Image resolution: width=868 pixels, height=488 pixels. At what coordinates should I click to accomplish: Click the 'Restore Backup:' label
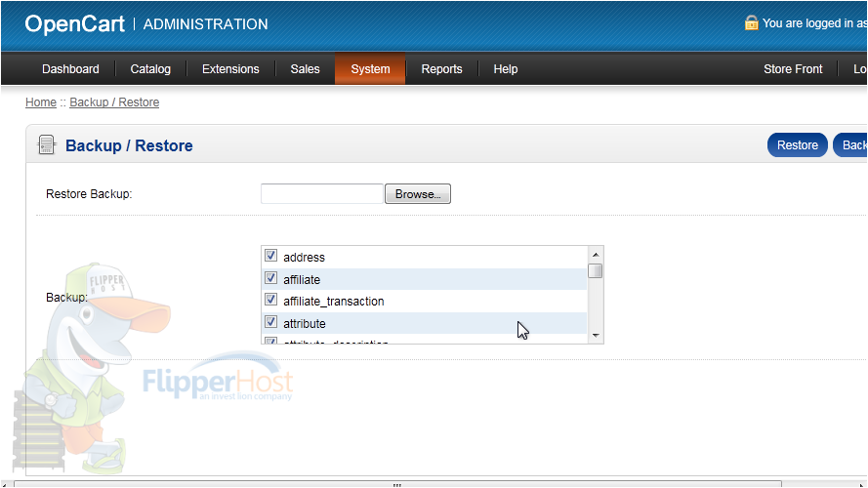(89, 194)
